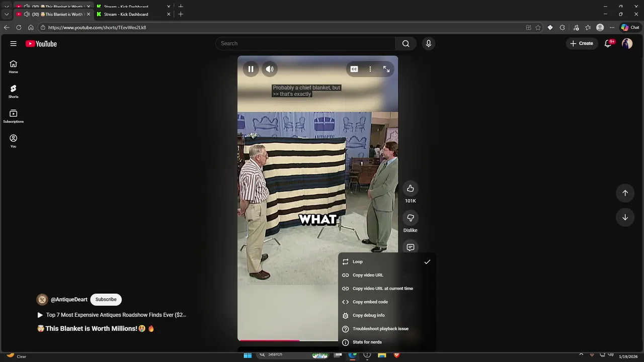This screenshot has height=362, width=644.
Task: Open linked video Top 7 Most Expensive Antiques
Action: pyautogui.click(x=112, y=315)
